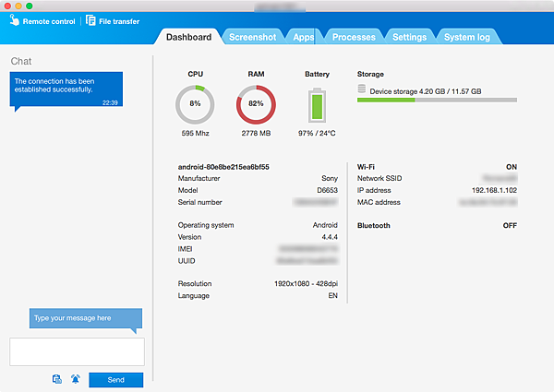Image resolution: width=554 pixels, height=392 pixels.
Task: Click the Chat panel heading
Action: (x=21, y=61)
